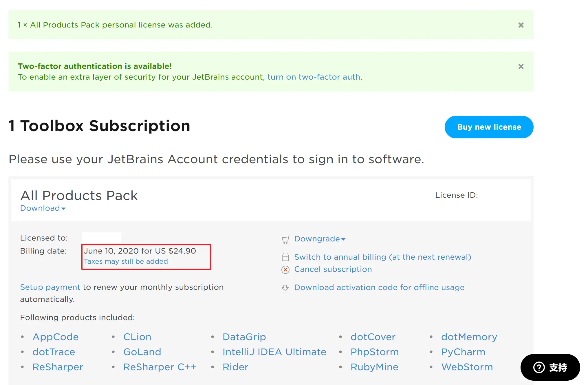The height and width of the screenshot is (385, 588).
Task: Expand the Download dropdown under All Products Pack
Action: point(43,208)
